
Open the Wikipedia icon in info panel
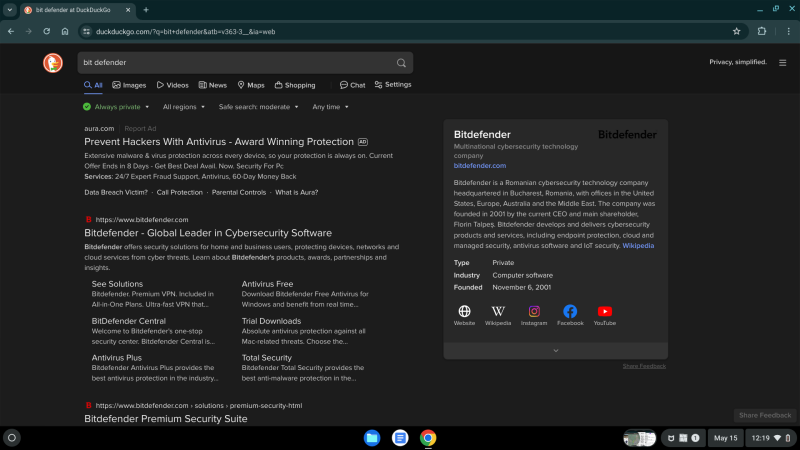[x=498, y=312]
